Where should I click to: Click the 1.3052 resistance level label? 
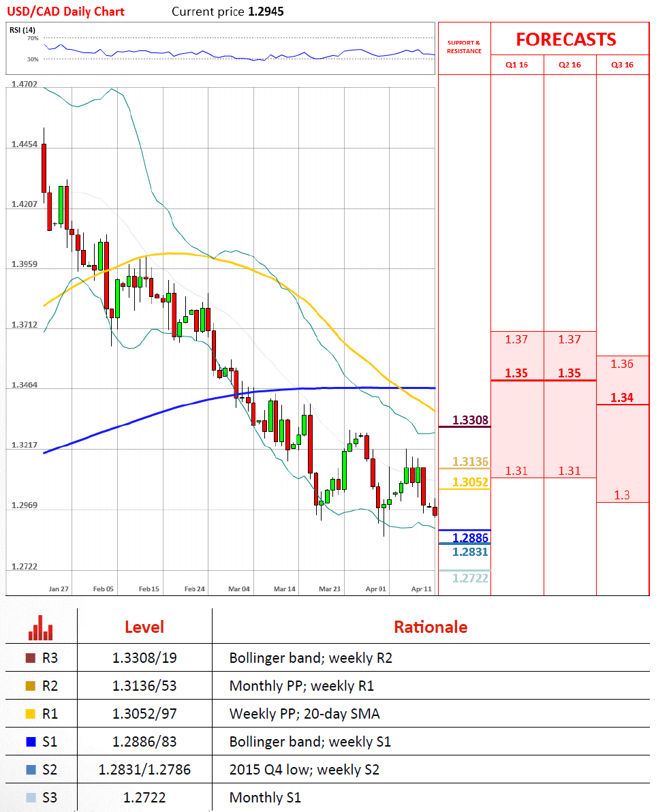470,482
